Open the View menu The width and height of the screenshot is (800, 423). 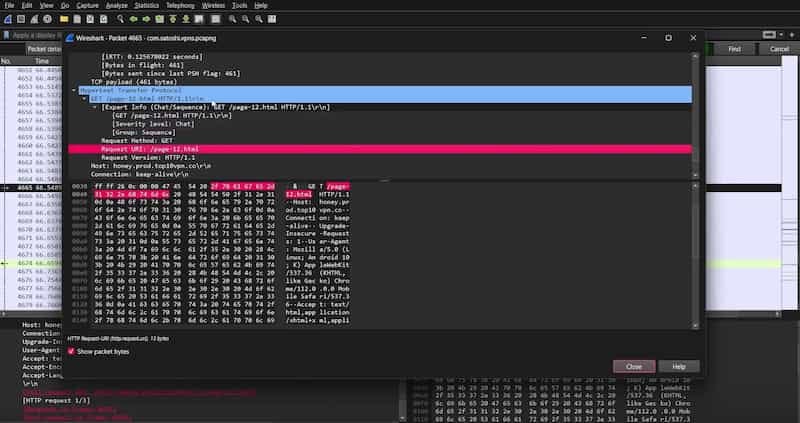[x=46, y=6]
